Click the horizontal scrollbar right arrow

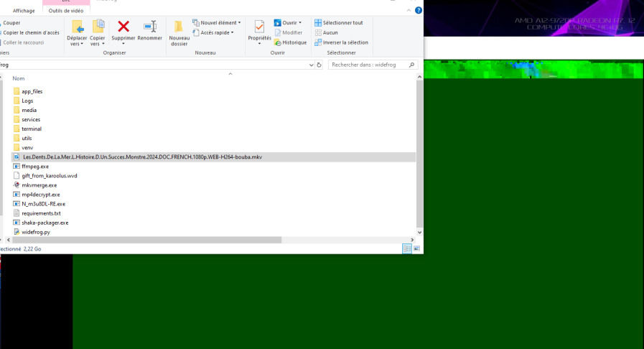click(412, 240)
